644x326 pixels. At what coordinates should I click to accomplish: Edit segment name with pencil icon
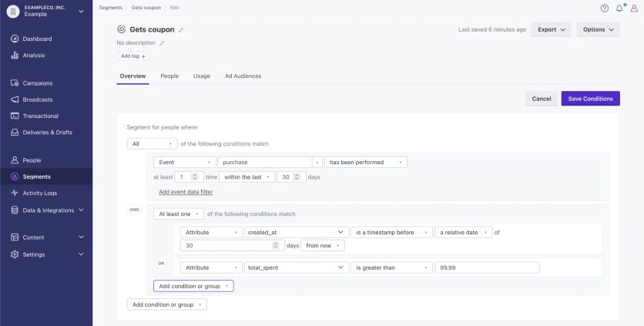click(181, 29)
